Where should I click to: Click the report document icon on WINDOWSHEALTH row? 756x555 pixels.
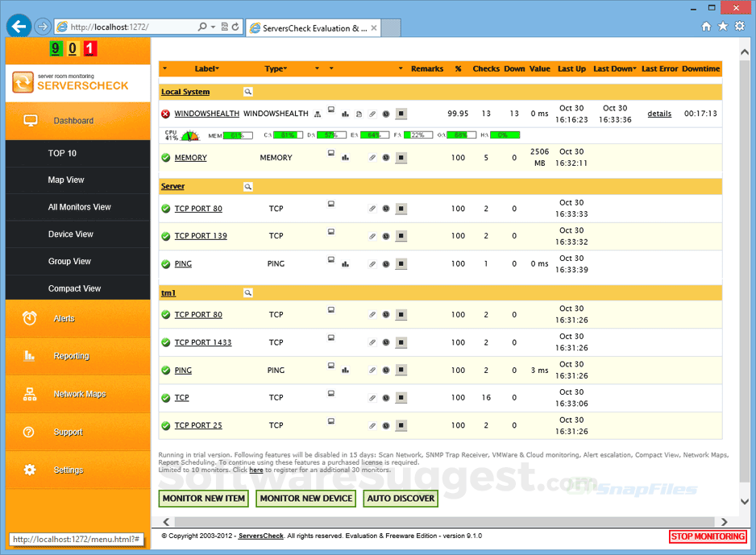pos(359,114)
